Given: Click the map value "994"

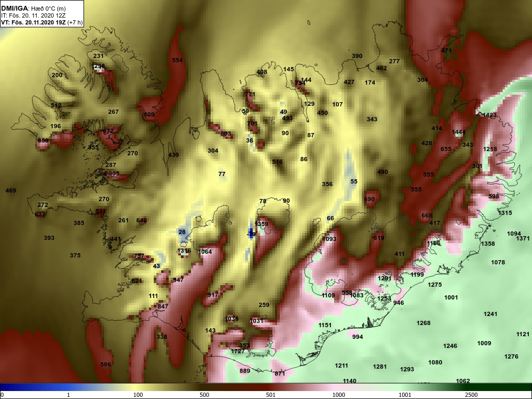Looking at the screenshot, I should [x=358, y=337].
